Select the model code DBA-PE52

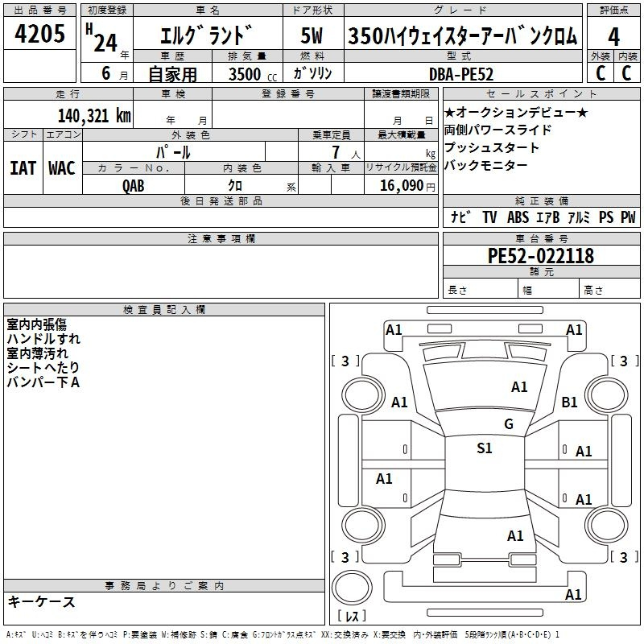pos(461,74)
